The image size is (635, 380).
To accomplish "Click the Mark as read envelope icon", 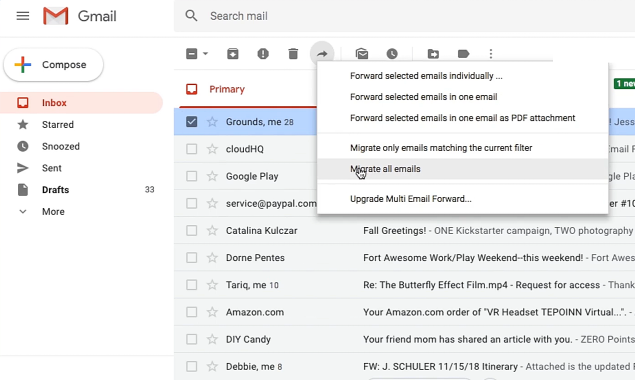I will click(x=362, y=53).
